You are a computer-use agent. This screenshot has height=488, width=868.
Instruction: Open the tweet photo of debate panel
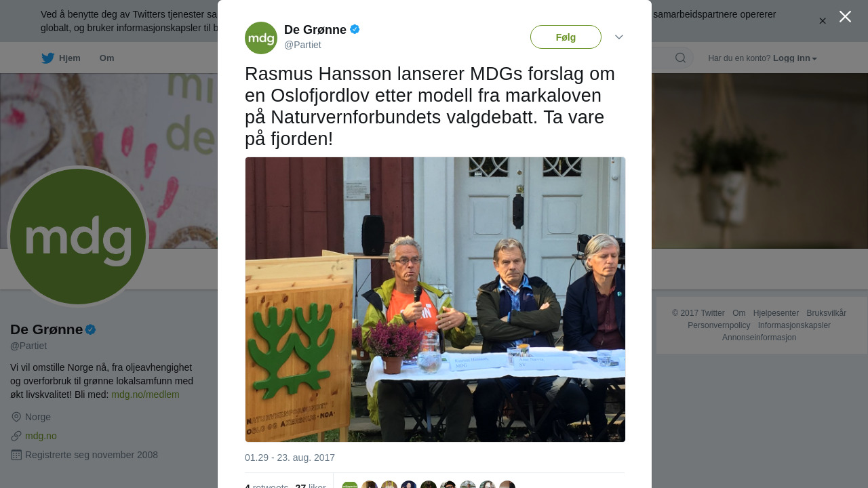435,300
